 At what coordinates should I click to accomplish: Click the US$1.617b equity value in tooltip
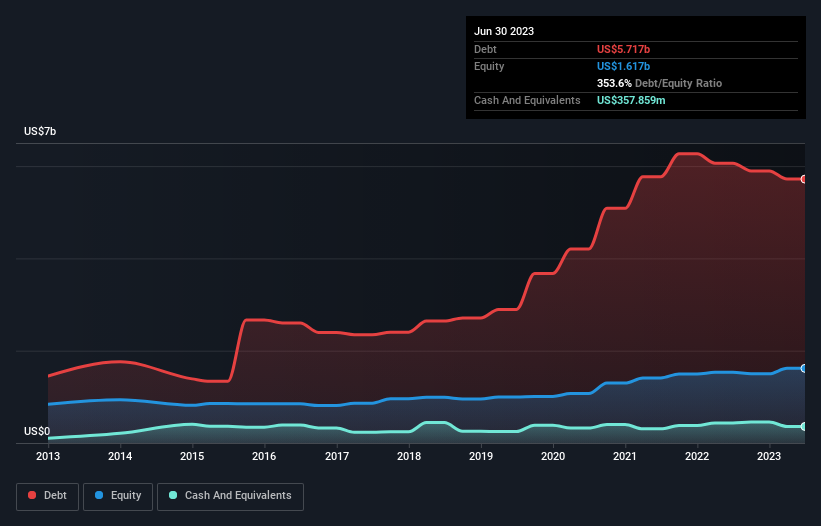[623, 66]
